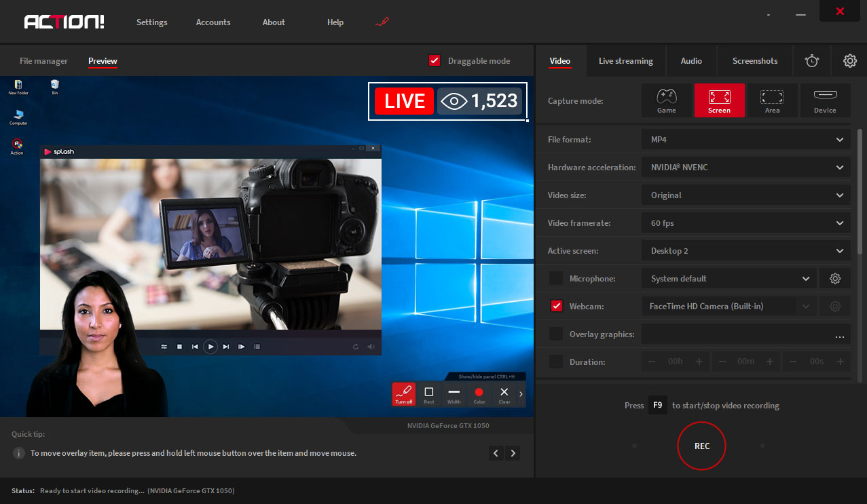The image size is (867, 504).
Task: Toggle the Draggable mode checkbox
Action: coord(434,60)
